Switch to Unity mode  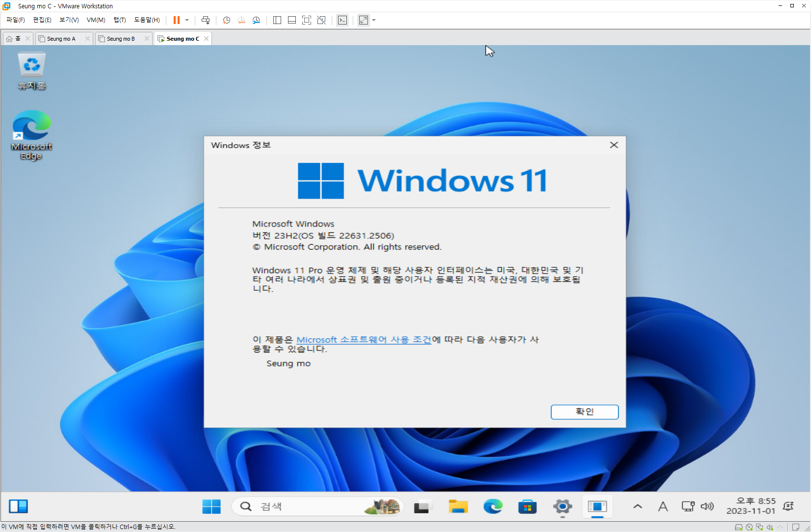pyautogui.click(x=321, y=20)
